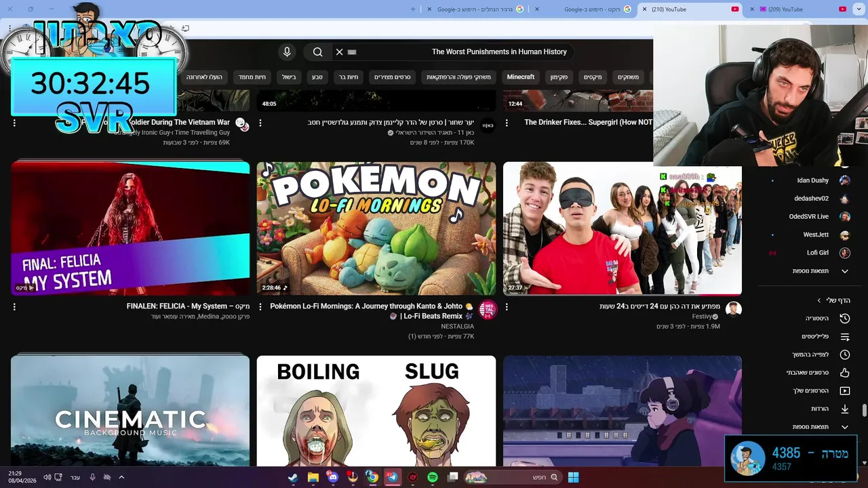Click the magnifier search button
This screenshot has width=868, height=488.
coord(317,52)
